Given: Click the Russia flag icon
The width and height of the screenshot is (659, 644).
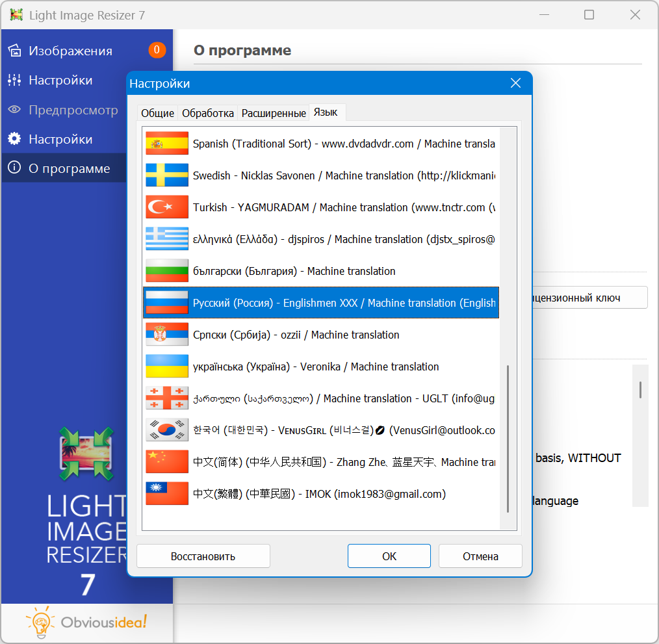Looking at the screenshot, I should [167, 303].
